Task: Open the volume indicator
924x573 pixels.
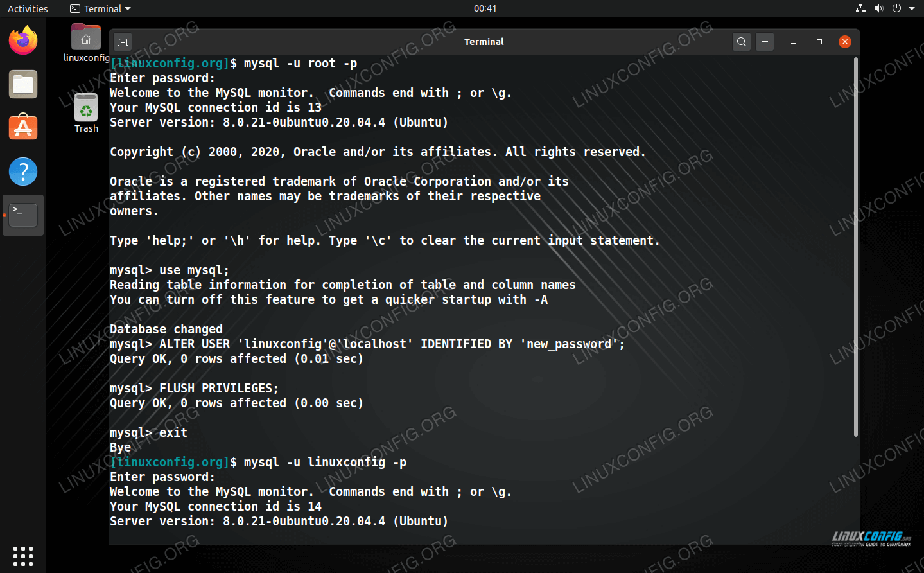Action: [879, 8]
